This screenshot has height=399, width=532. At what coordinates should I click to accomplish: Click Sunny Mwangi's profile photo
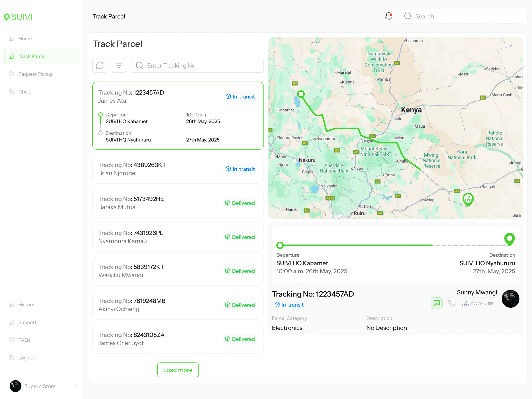point(511,299)
